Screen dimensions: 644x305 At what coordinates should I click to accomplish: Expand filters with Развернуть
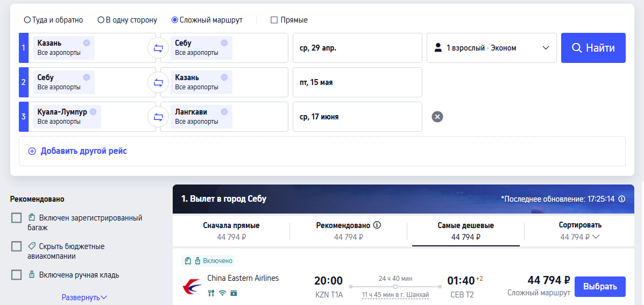[84, 297]
